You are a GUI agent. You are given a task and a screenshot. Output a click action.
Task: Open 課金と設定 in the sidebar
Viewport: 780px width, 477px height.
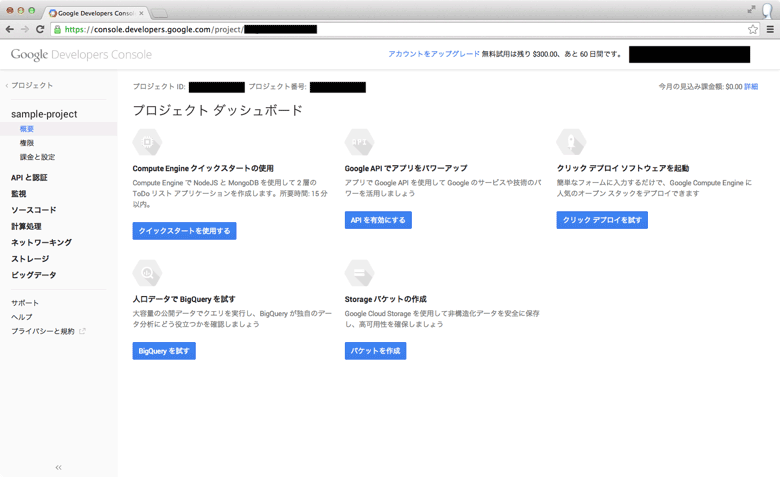tap(37, 157)
